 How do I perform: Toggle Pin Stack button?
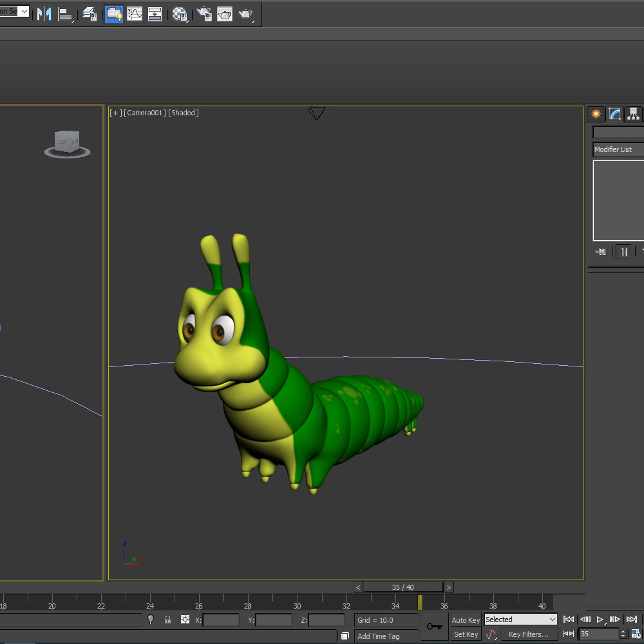[600, 251]
